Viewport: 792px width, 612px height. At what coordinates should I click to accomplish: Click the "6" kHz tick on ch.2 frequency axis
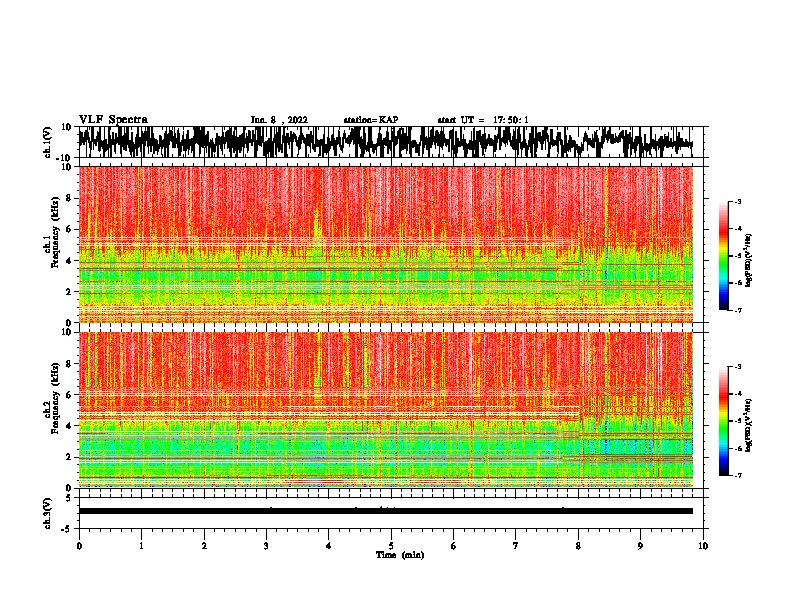coord(70,394)
